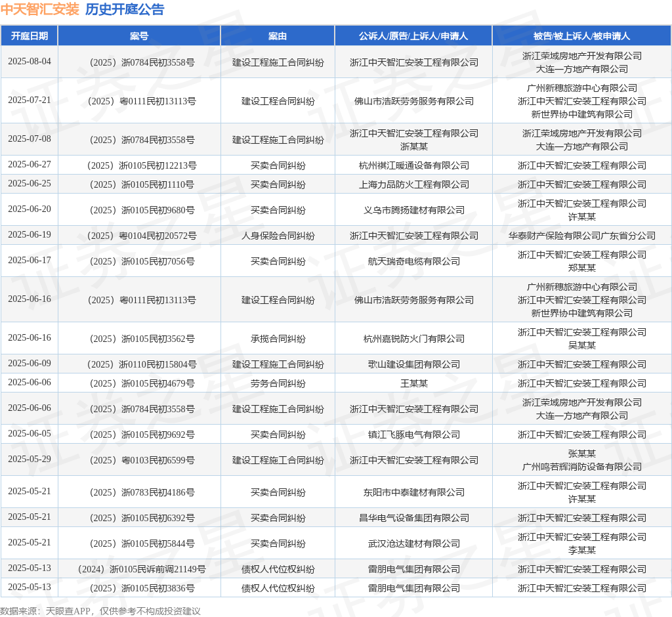Click case number (2025)浙0105民初1110号

pos(142,184)
